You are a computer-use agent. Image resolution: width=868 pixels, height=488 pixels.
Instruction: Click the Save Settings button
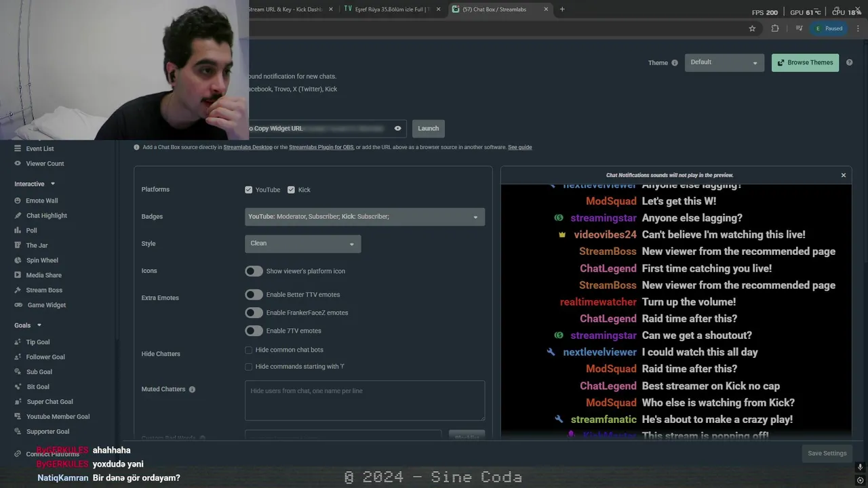827,453
